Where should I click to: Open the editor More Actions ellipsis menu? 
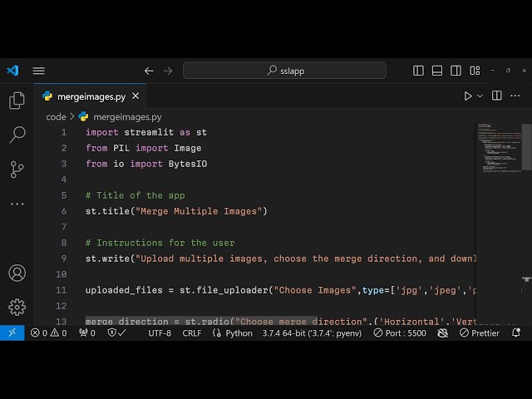click(517, 96)
